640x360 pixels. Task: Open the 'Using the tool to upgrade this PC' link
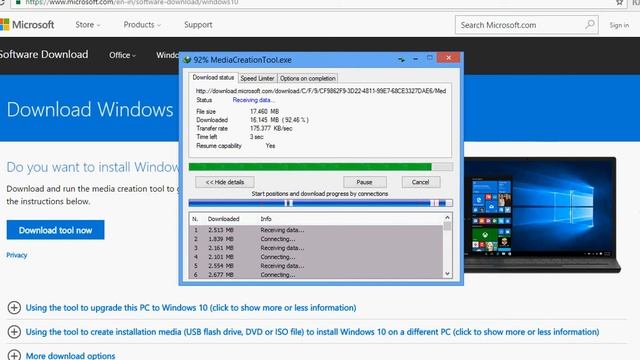[191, 307]
